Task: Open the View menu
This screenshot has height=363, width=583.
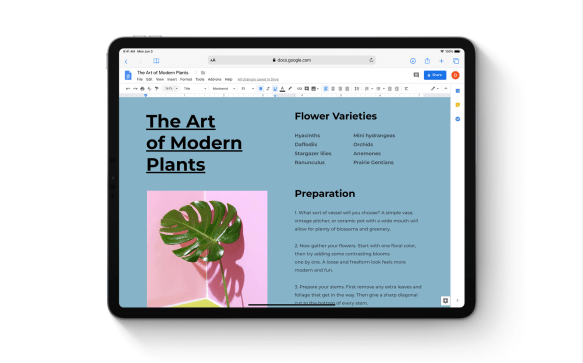Action: [160, 79]
